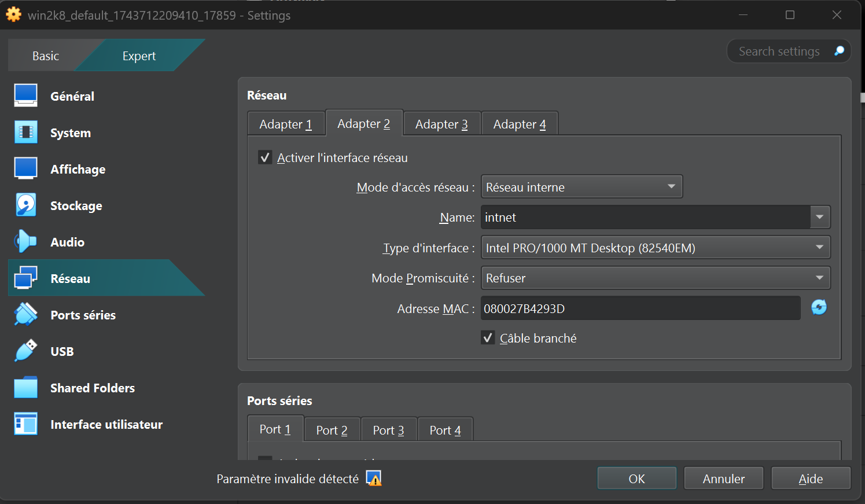
Task: Open the Audio speaker icon
Action: 26,241
